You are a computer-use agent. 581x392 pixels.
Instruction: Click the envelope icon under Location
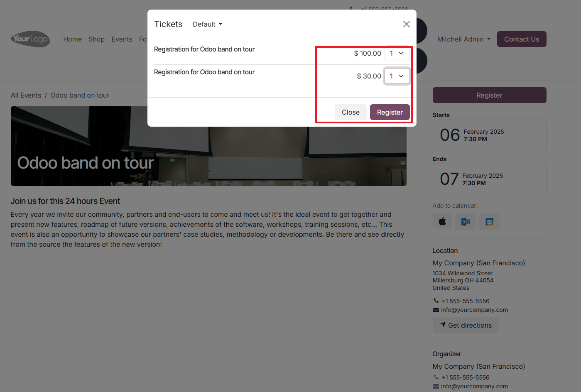click(x=436, y=310)
